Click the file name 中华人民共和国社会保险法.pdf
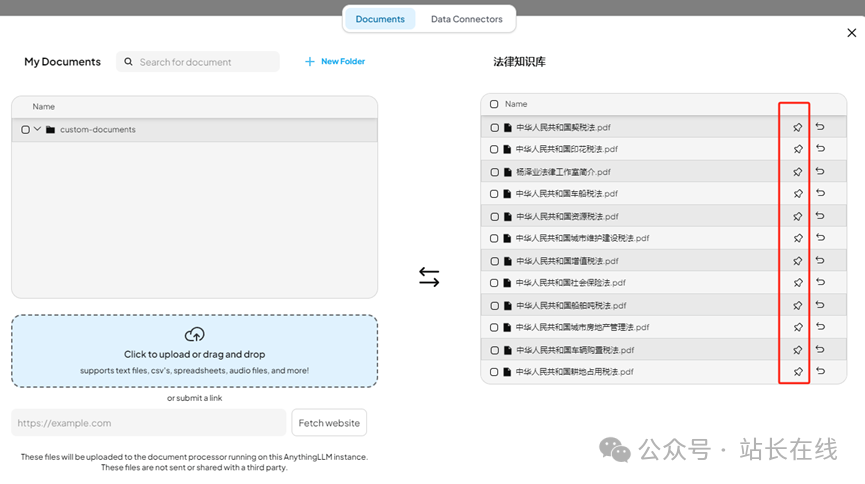The image size is (865, 484). (x=571, y=283)
